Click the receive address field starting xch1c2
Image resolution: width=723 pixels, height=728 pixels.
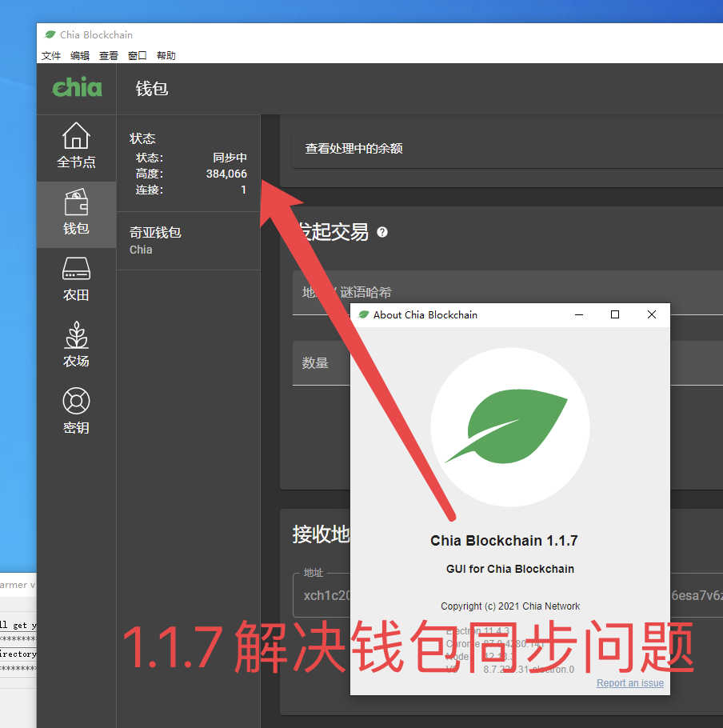[322, 596]
